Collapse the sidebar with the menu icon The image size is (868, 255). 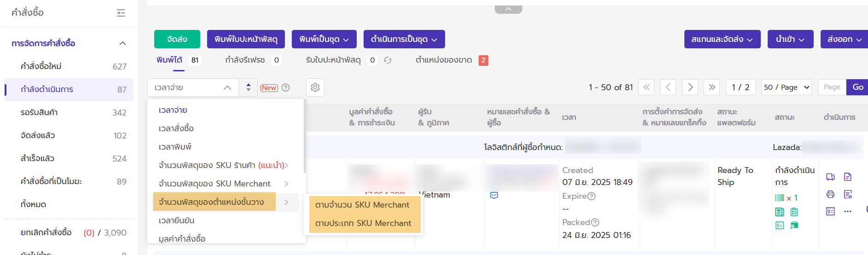121,13
